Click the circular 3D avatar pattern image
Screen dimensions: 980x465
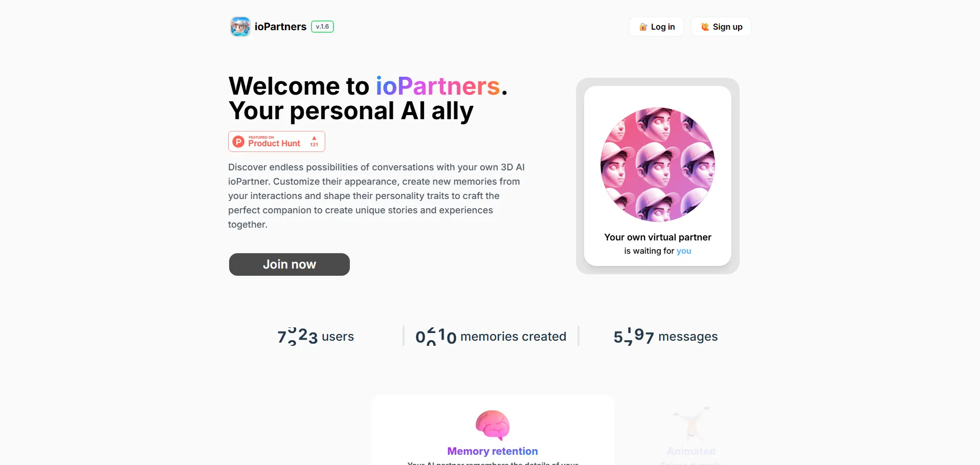coord(658,164)
